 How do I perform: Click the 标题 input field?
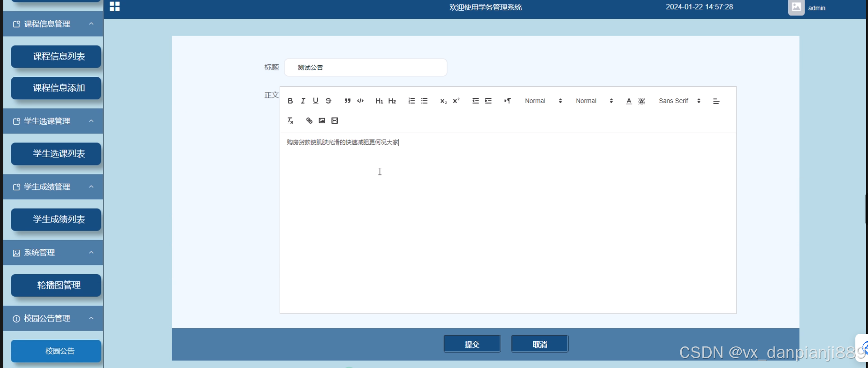pyautogui.click(x=366, y=68)
